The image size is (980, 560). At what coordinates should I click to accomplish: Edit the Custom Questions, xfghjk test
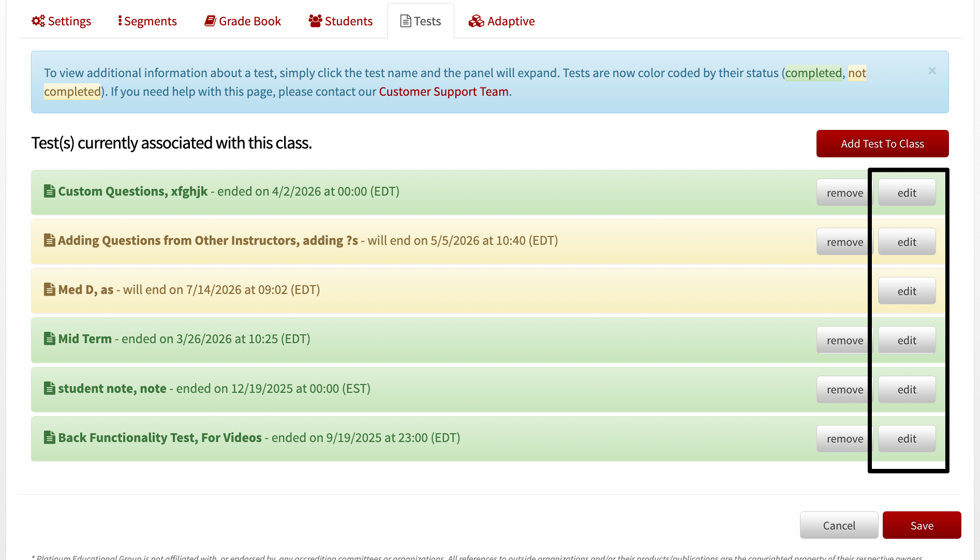[907, 193]
